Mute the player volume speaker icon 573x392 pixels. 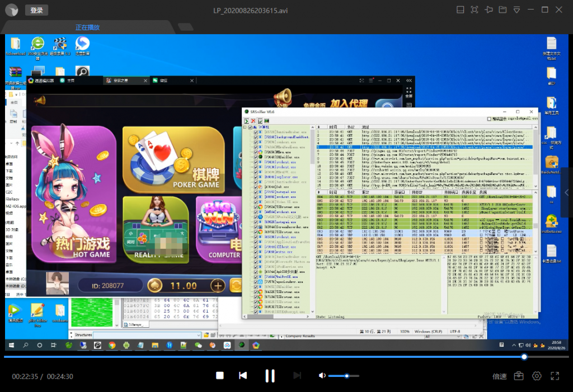pyautogui.click(x=322, y=376)
